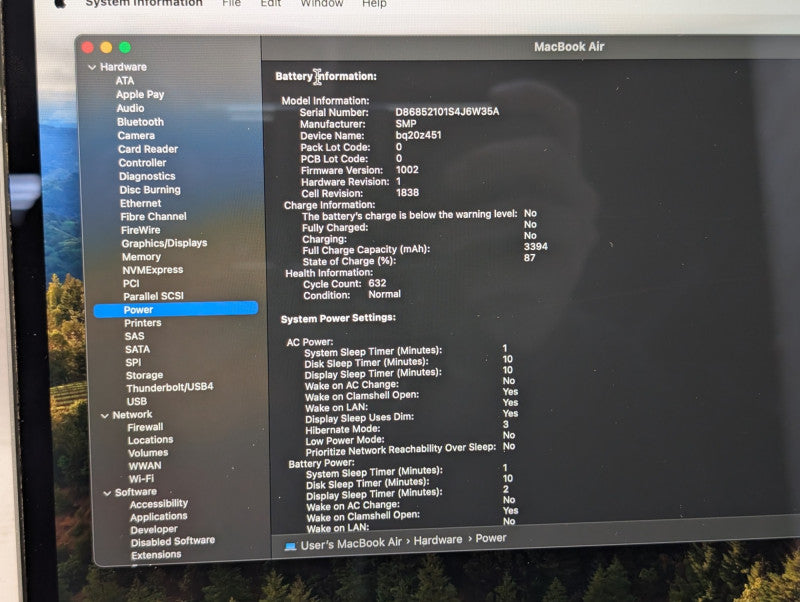Click device name value bq20z451

point(418,135)
